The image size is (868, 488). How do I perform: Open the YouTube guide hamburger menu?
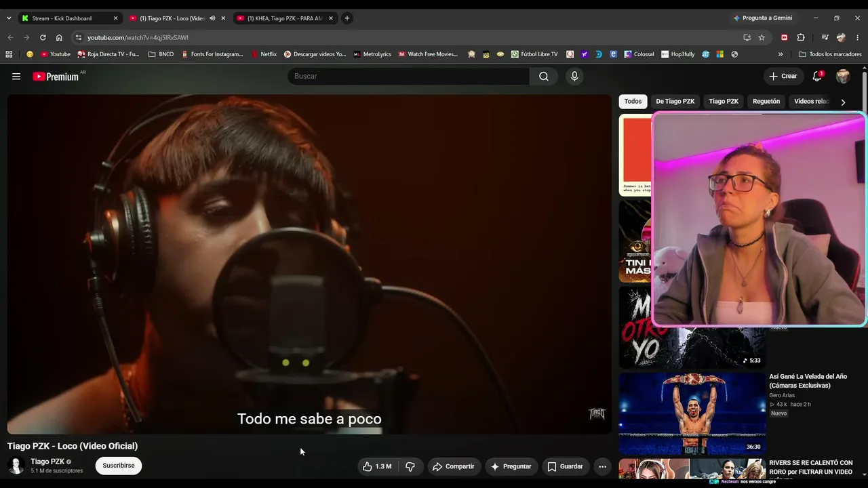coord(16,77)
